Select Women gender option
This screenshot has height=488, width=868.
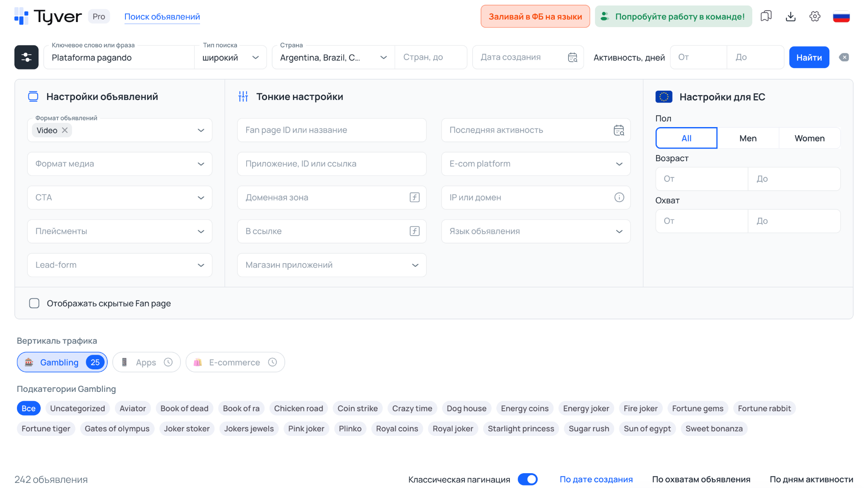pyautogui.click(x=809, y=138)
